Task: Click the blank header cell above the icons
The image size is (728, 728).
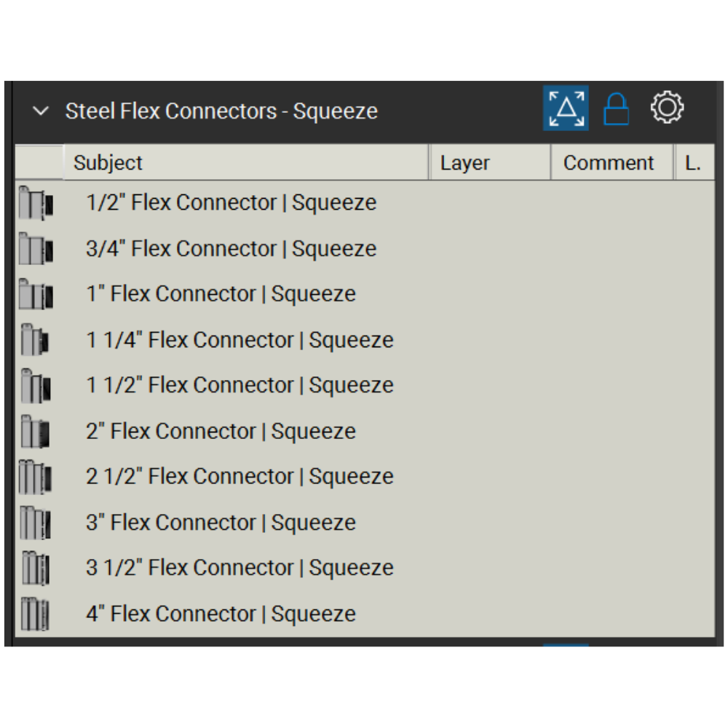Action: point(39,162)
